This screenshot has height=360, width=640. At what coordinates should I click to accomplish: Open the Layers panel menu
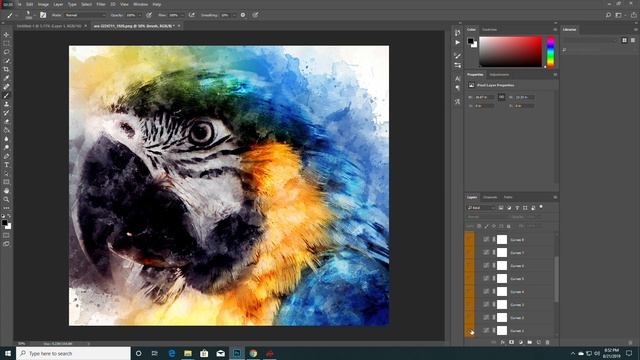click(555, 197)
